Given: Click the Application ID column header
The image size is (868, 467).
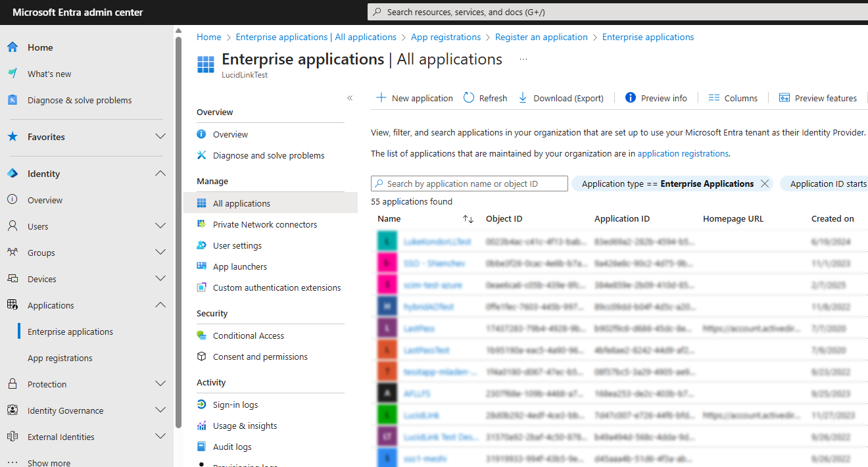Looking at the screenshot, I should coord(622,218).
